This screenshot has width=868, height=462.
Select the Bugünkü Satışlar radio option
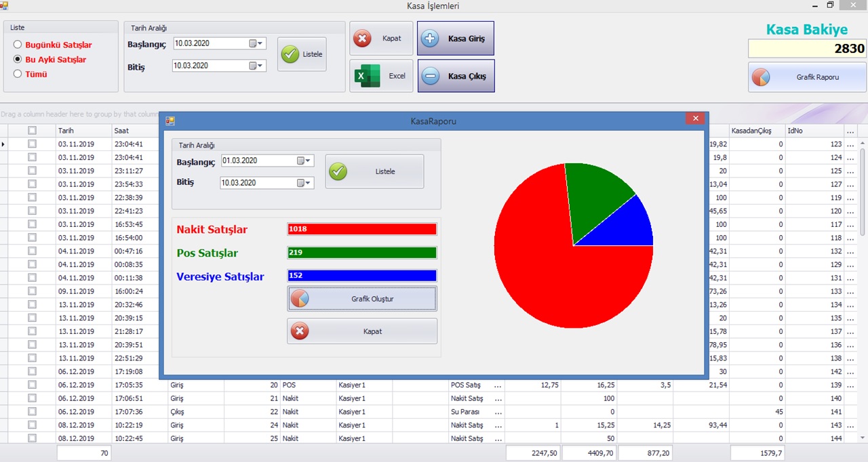point(18,45)
